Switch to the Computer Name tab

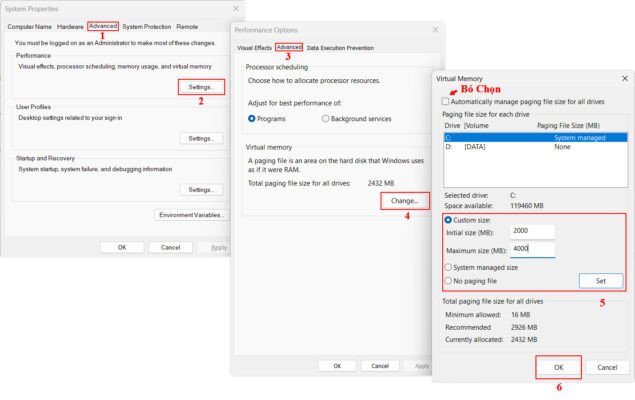[x=29, y=26]
